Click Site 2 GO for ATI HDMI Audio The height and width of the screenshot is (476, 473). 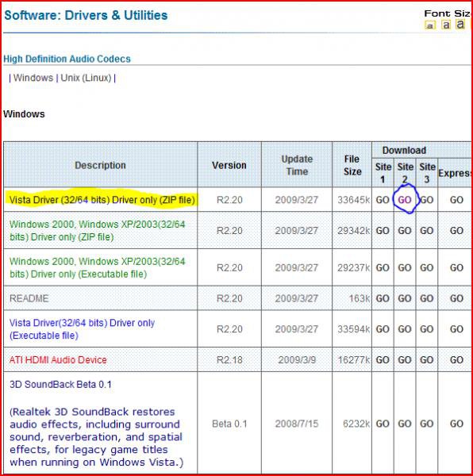[x=405, y=360]
